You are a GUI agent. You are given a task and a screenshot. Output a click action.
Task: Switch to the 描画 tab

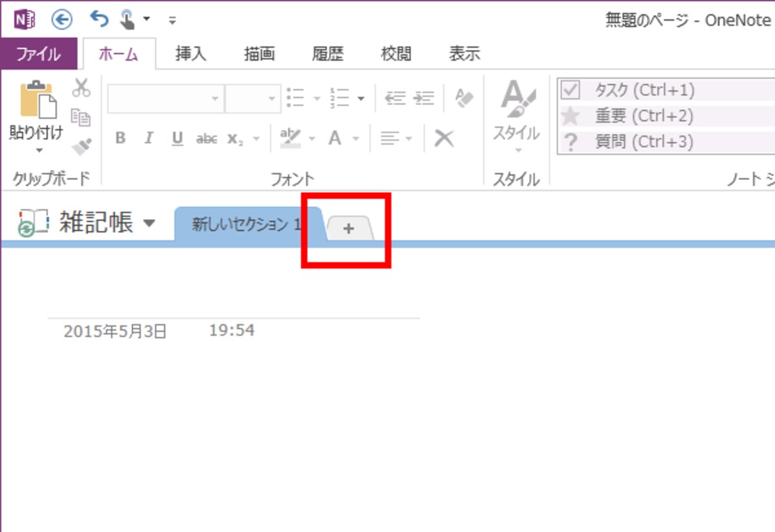tap(260, 54)
